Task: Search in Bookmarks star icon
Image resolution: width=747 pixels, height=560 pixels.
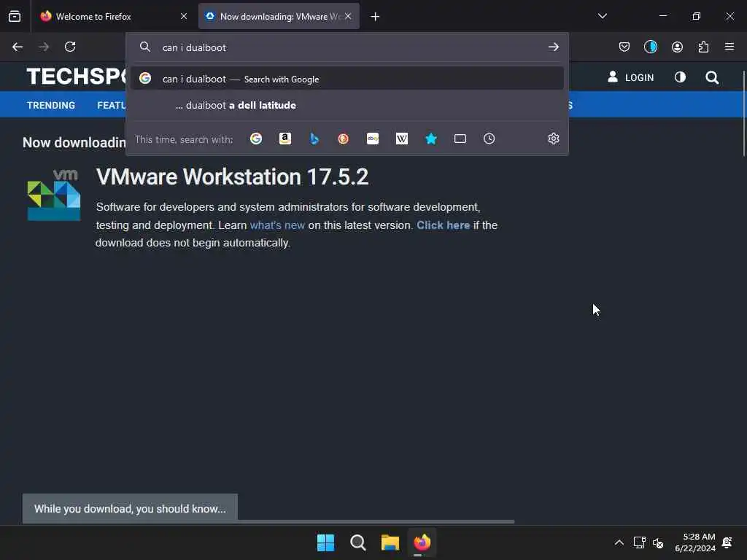Action: point(430,139)
